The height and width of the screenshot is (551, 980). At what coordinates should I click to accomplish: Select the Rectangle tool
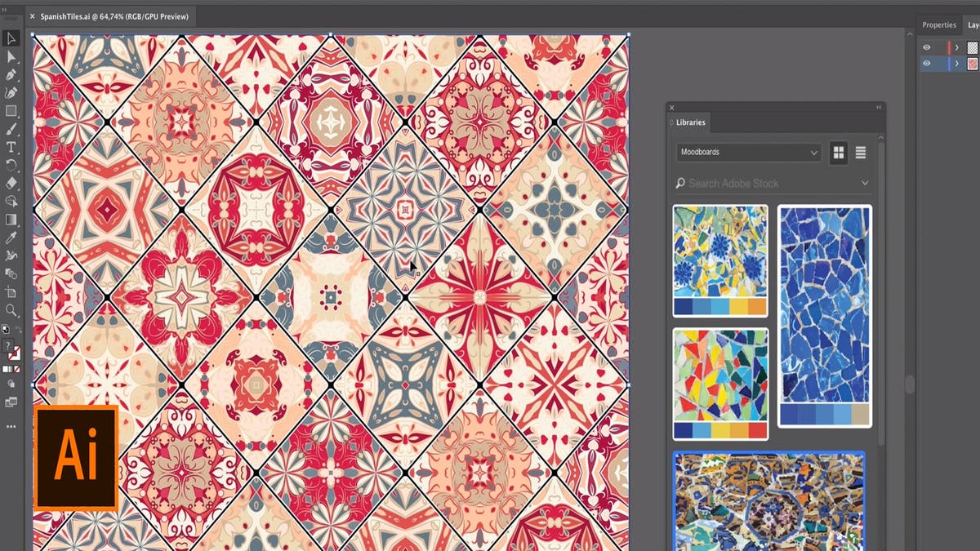[11, 111]
